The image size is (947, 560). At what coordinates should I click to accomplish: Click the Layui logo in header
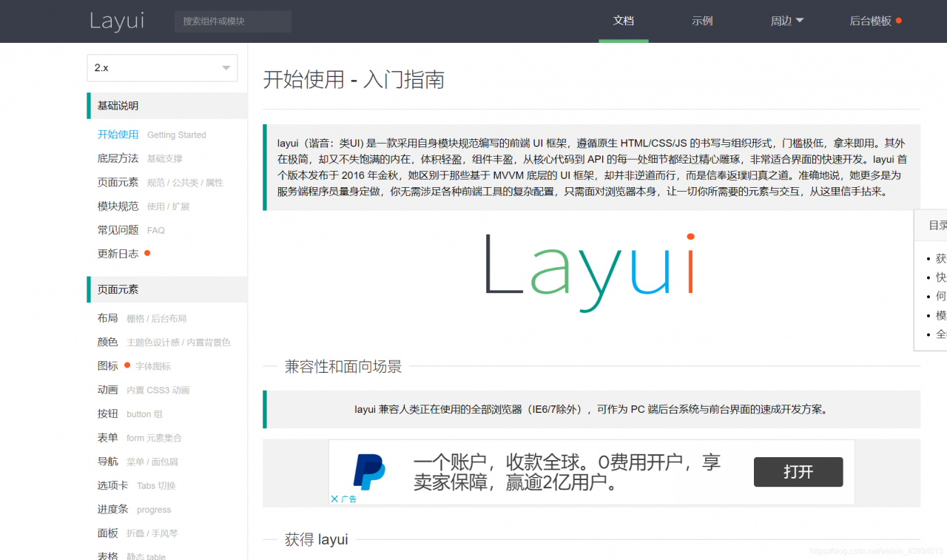117,21
